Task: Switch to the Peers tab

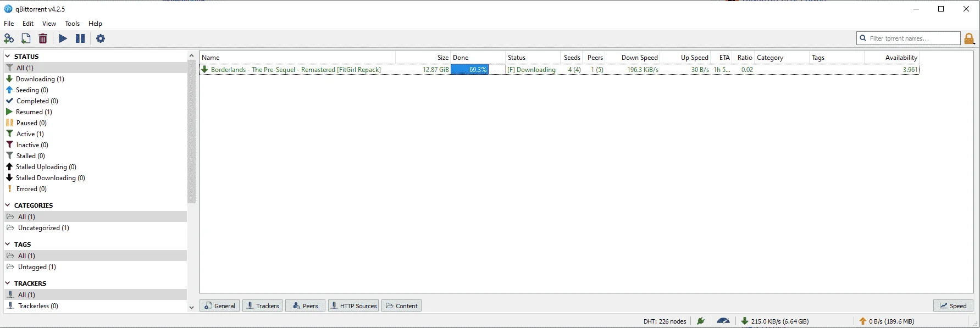Action: (305, 306)
